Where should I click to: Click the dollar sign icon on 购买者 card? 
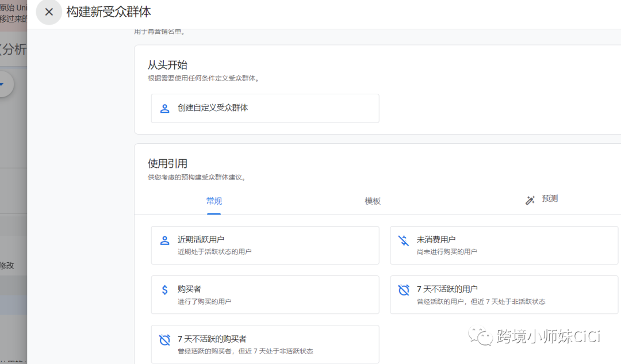pyautogui.click(x=164, y=290)
